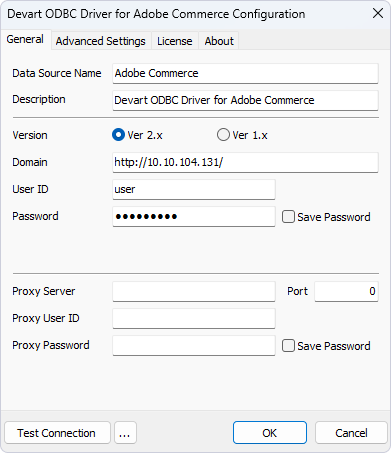
Task: Switch to the Advanced Settings tab
Action: 101,41
